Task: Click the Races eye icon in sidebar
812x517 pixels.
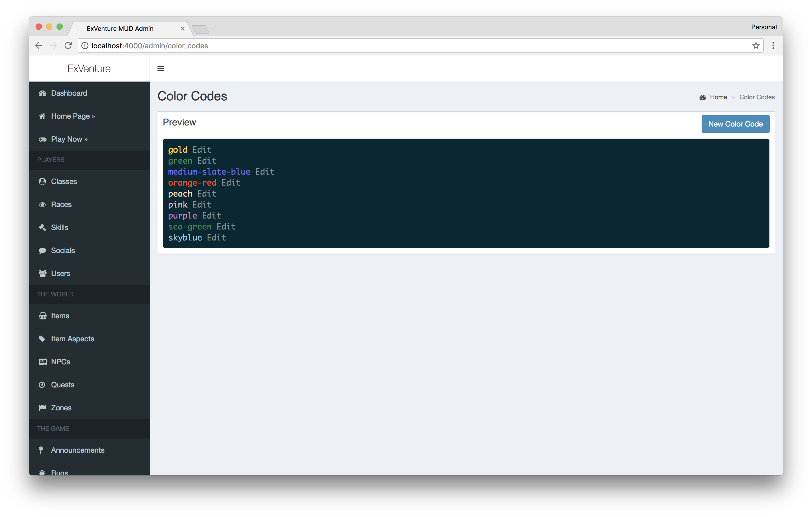Action: point(42,204)
